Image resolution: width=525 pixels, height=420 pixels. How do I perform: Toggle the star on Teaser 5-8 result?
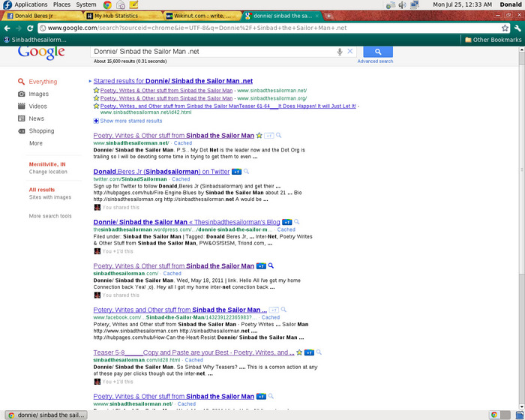point(299,352)
